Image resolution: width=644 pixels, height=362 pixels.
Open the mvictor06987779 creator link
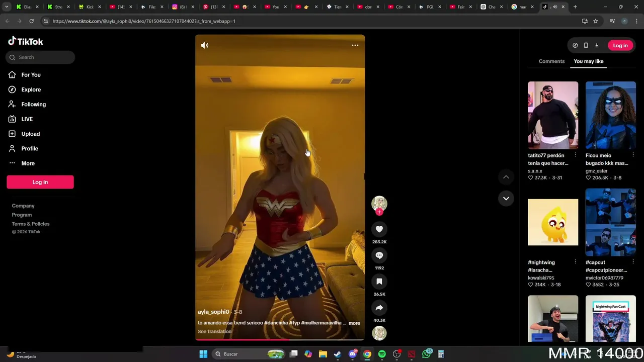[604, 278]
